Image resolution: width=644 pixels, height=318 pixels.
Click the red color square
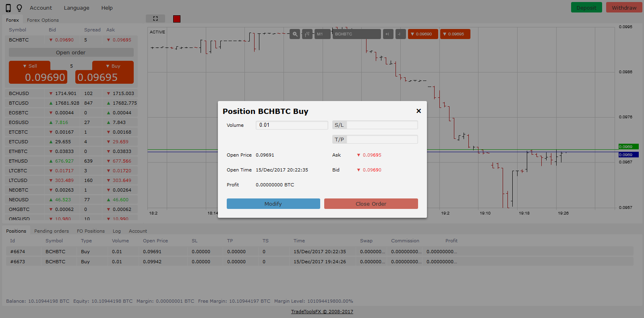click(177, 19)
